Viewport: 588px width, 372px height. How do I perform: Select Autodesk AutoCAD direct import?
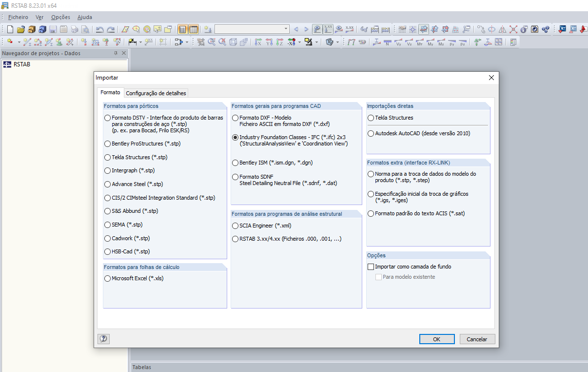[371, 133]
